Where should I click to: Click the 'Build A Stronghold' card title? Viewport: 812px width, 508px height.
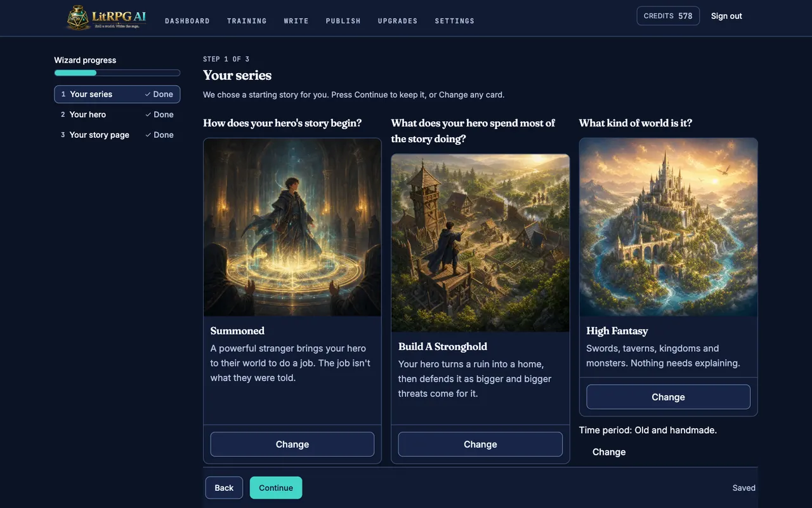tap(443, 347)
